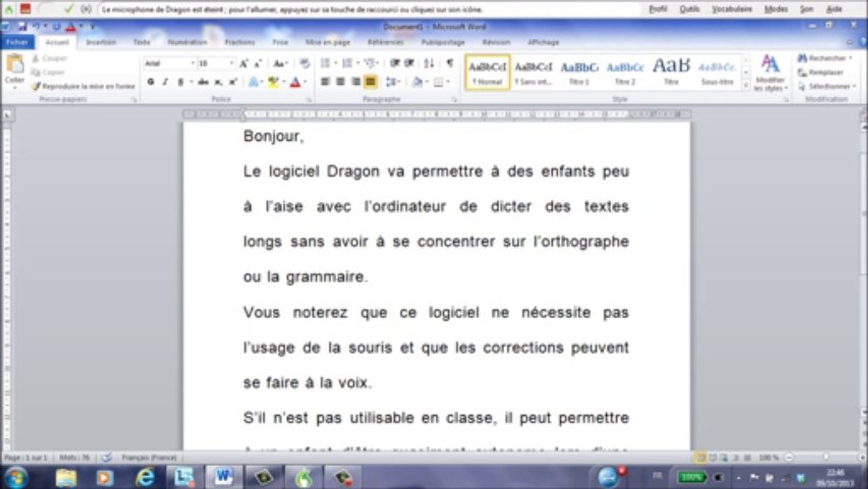868x489 pixels.
Task: Open the Fichier tab
Action: [17, 42]
